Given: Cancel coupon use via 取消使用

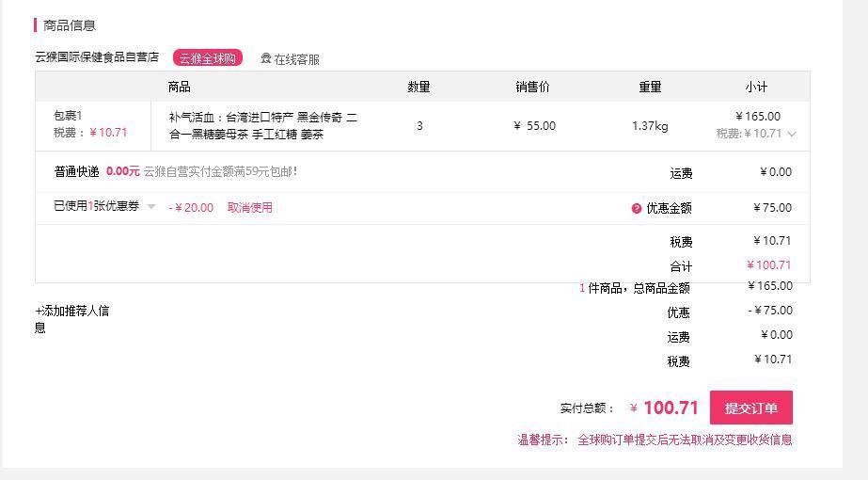Looking at the screenshot, I should pos(249,207).
